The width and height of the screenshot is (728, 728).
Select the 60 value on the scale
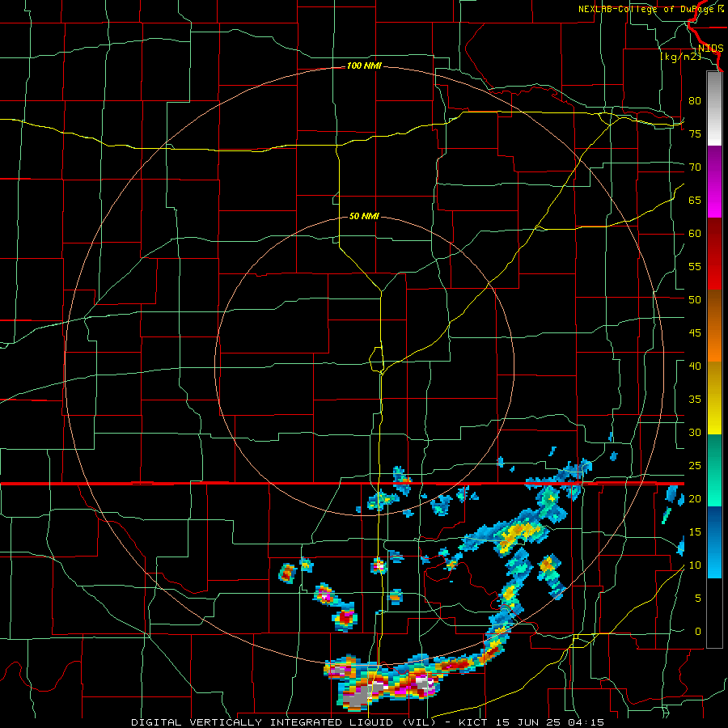point(695,234)
